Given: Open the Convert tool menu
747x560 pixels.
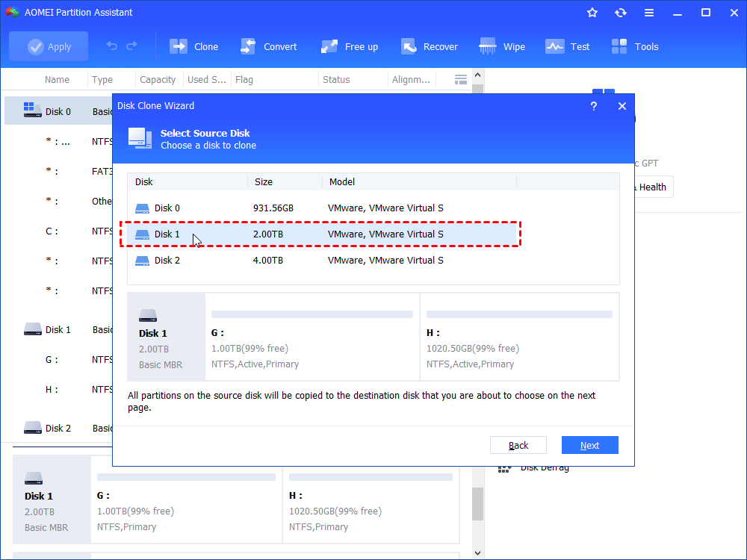Looking at the screenshot, I should (269, 46).
